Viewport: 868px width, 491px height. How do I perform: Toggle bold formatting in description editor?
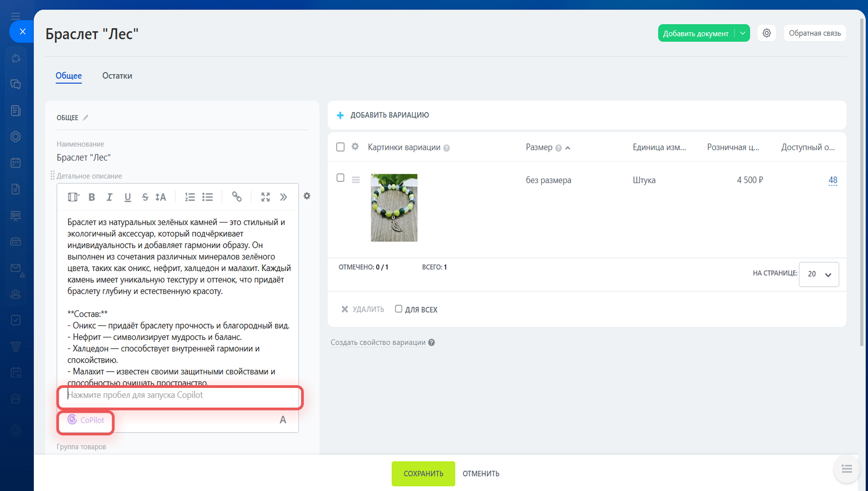point(92,197)
